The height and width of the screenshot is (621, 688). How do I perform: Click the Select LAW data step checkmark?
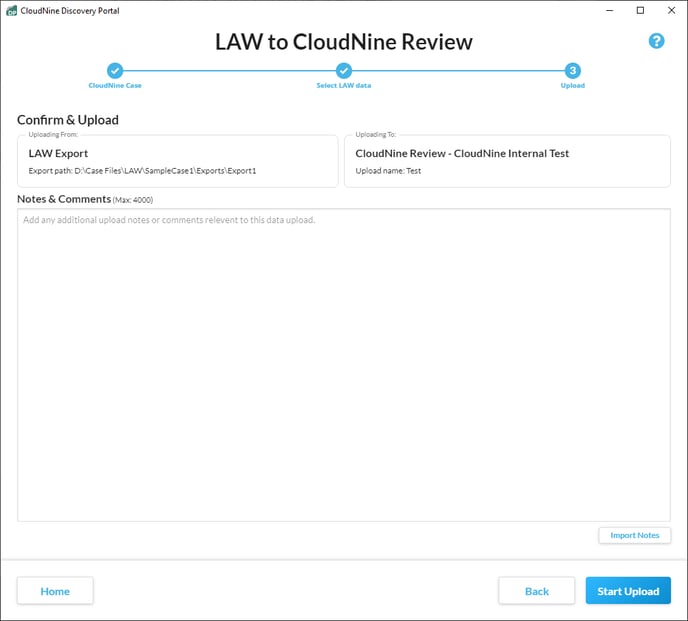point(344,71)
